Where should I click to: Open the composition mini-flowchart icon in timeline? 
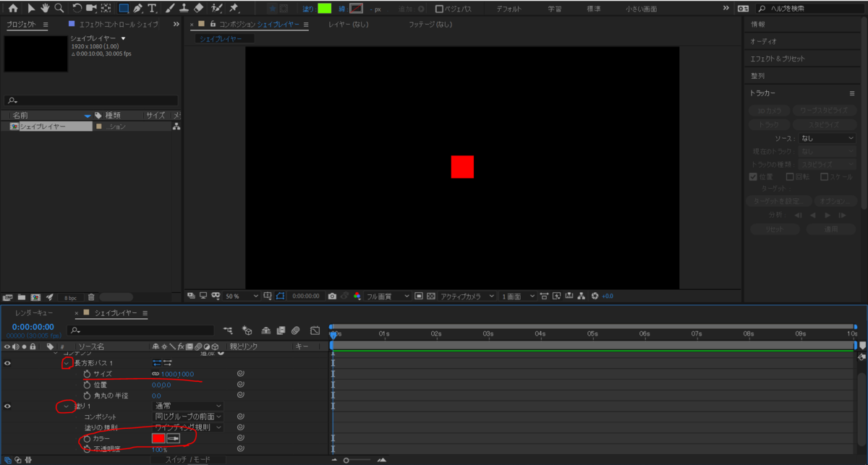coord(229,330)
